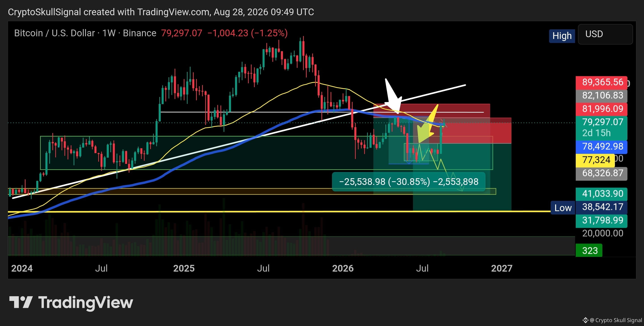644x326 pixels.
Task: Click the High price marker label
Action: tap(562, 36)
